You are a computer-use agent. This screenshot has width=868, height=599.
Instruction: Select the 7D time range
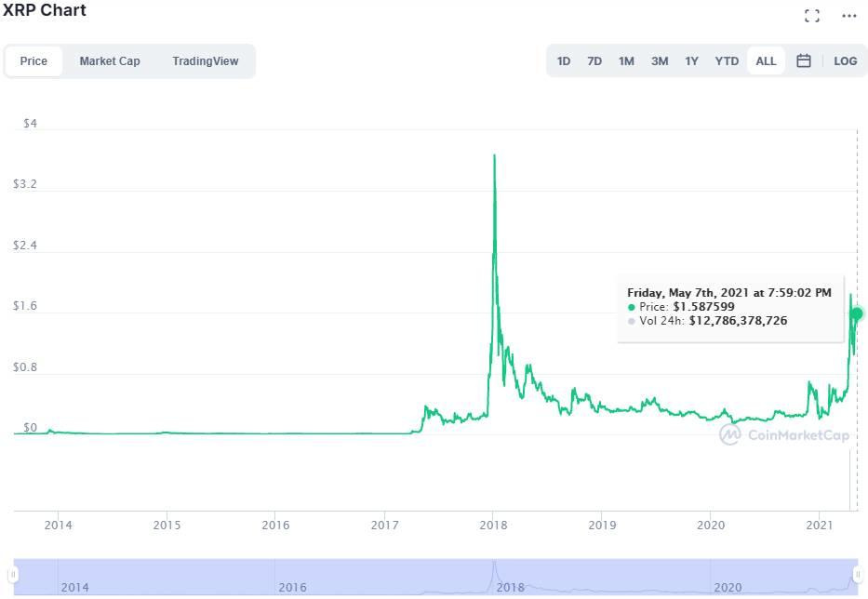(594, 61)
